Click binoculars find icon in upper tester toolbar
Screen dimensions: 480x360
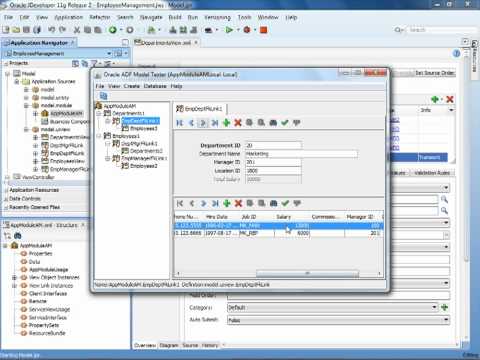pyautogui.click(x=273, y=123)
